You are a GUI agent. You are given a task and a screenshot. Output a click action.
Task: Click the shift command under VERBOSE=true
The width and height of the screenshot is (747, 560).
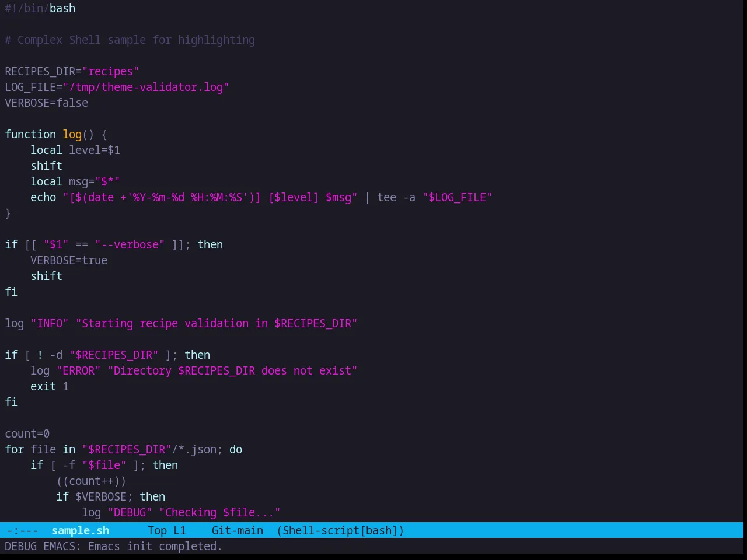click(x=47, y=276)
